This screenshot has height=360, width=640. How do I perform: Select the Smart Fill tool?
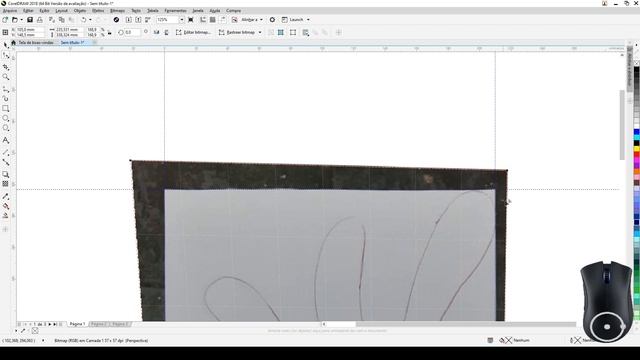tap(6, 216)
